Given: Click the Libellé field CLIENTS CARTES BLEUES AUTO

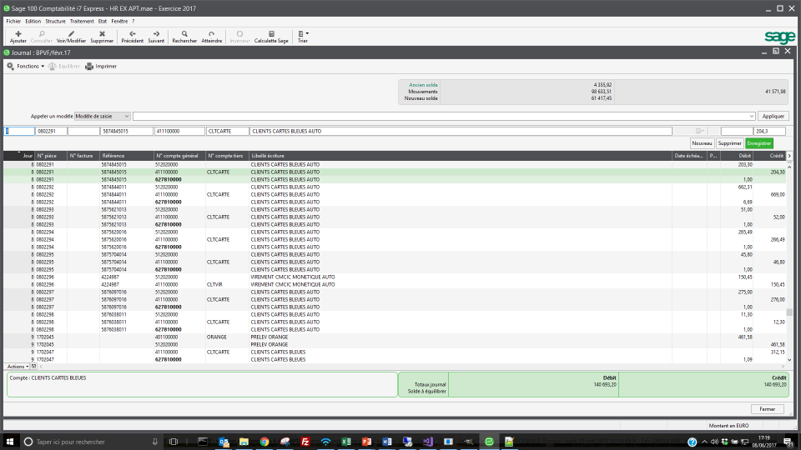Looking at the screenshot, I should pyautogui.click(x=460, y=131).
